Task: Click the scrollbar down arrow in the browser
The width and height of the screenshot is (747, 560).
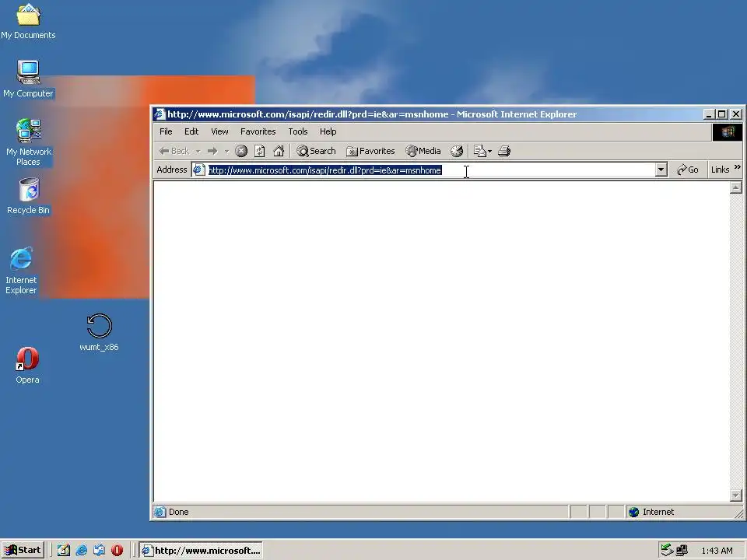Action: tap(735, 495)
